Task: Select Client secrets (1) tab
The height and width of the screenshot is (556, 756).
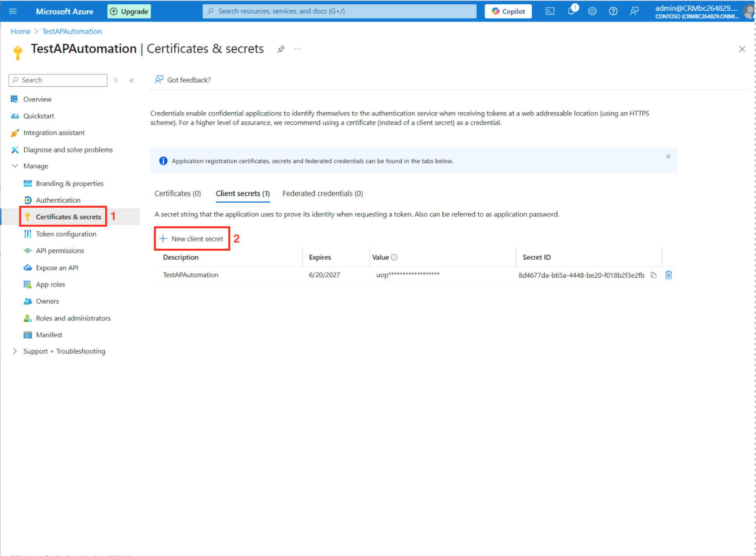Action: 243,193
